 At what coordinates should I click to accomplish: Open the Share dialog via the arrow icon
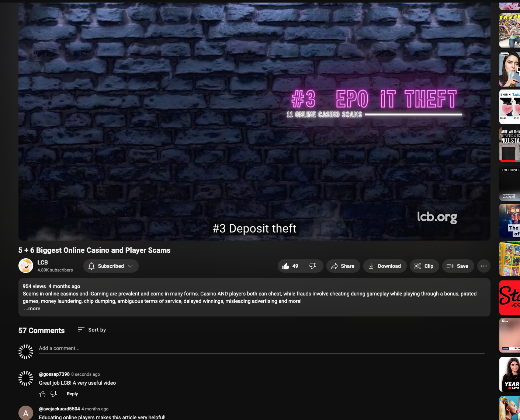tap(343, 266)
